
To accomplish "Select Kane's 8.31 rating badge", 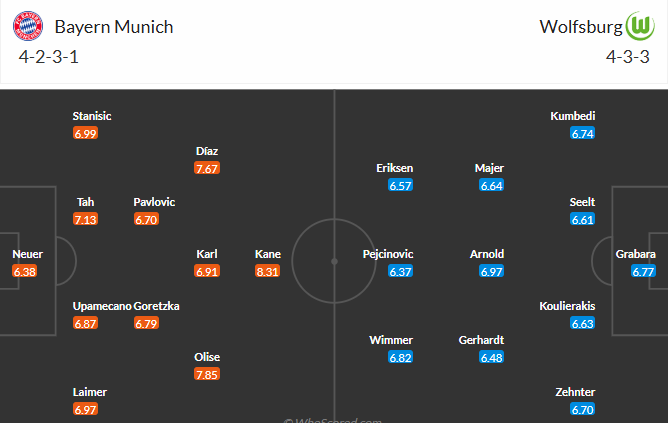I will pyautogui.click(x=268, y=271).
